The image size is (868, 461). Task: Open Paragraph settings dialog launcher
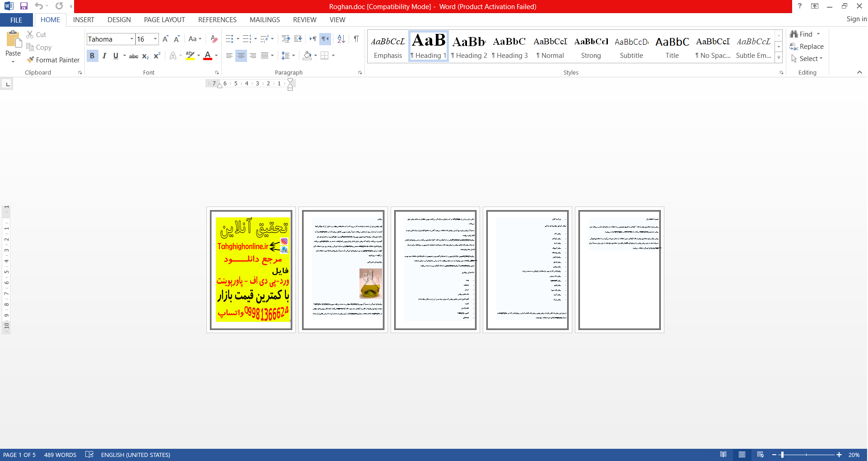360,73
